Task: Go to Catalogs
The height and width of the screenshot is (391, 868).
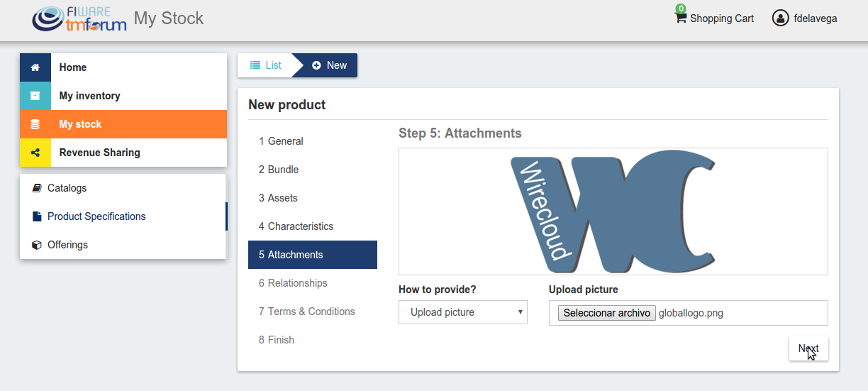Action: tap(123, 188)
